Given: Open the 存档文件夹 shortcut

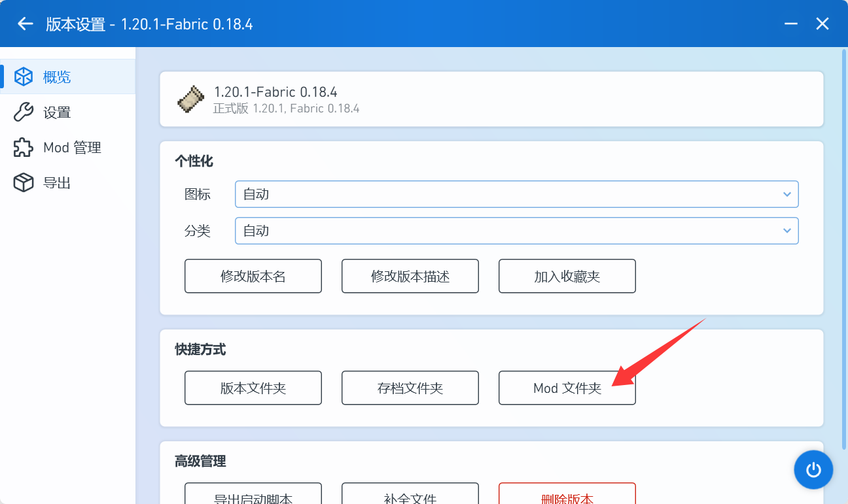Looking at the screenshot, I should tap(410, 388).
